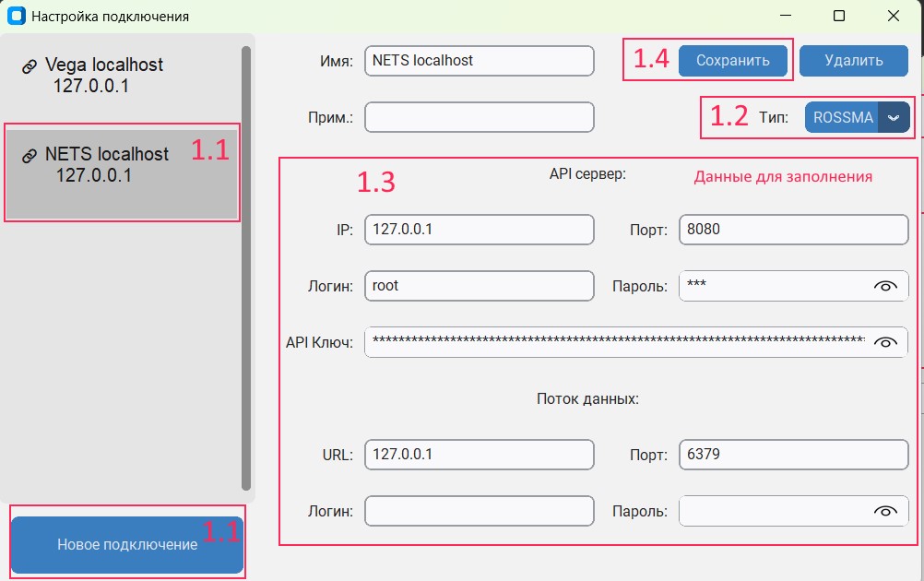
Task: Click the Сохранить button
Action: click(x=732, y=61)
